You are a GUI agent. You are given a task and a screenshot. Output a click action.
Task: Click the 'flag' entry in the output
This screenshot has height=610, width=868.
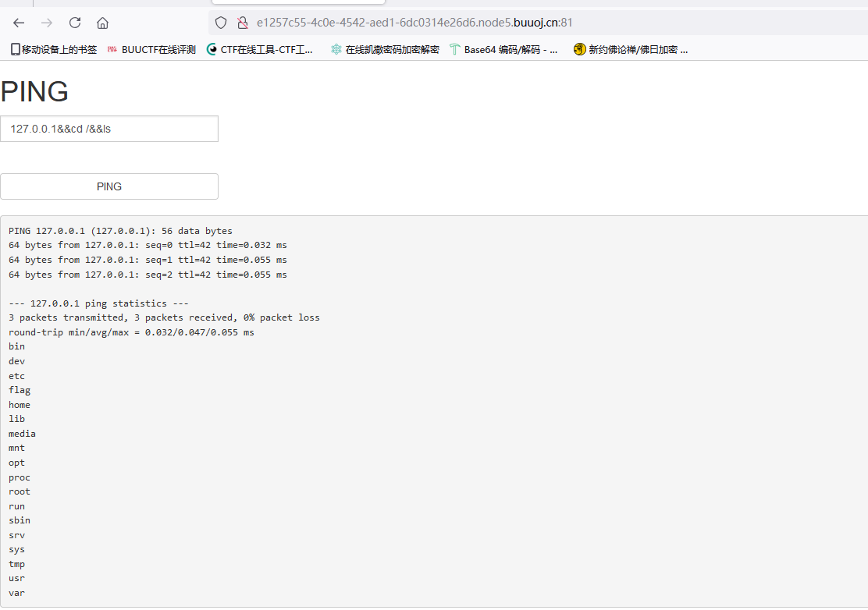click(20, 391)
